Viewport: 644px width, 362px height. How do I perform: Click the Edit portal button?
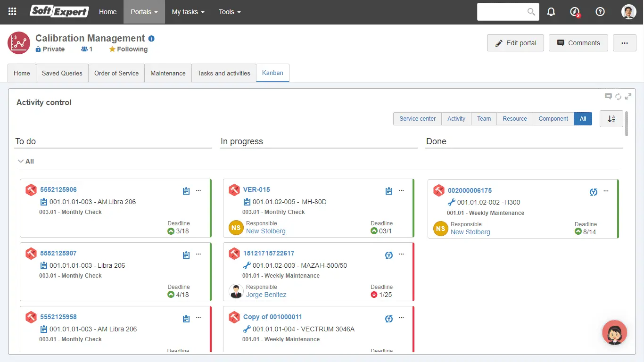tap(515, 43)
